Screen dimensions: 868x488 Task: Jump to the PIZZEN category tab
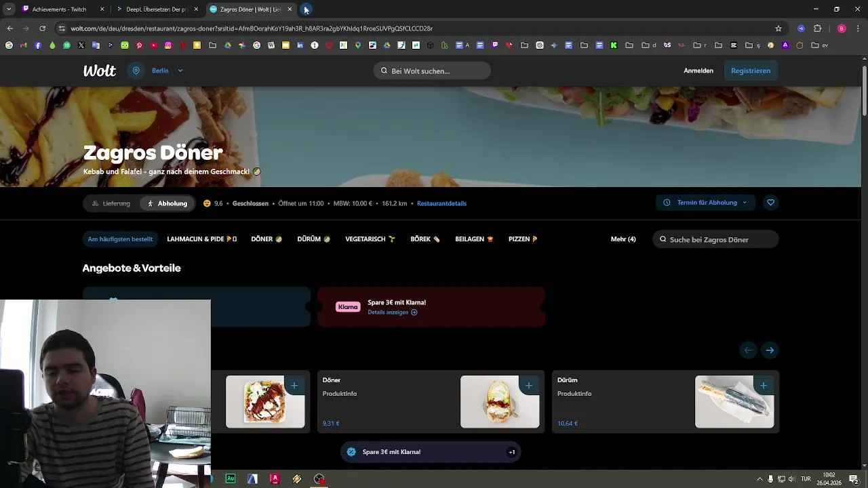(523, 239)
